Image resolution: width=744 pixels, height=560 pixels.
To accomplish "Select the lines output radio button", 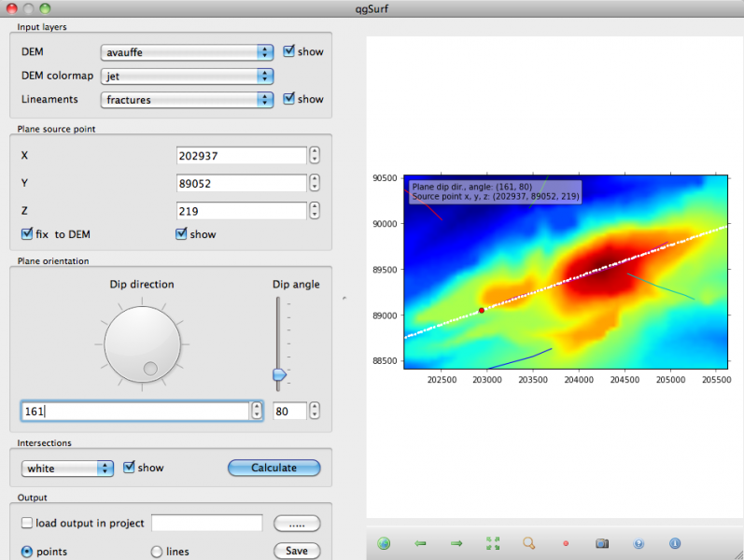I will coord(157,552).
